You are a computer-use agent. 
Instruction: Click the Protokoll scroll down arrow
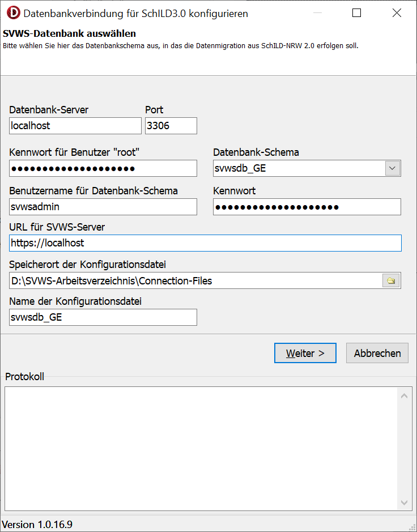[x=404, y=503]
